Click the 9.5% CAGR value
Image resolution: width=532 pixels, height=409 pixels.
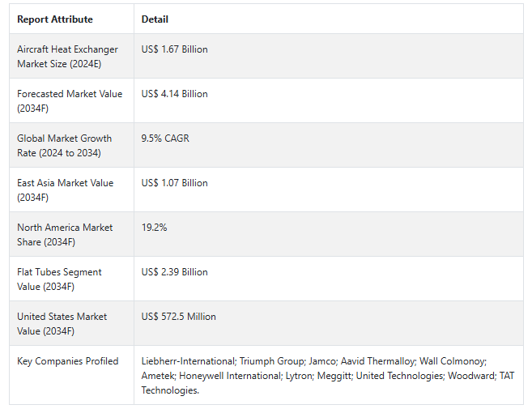(x=165, y=138)
